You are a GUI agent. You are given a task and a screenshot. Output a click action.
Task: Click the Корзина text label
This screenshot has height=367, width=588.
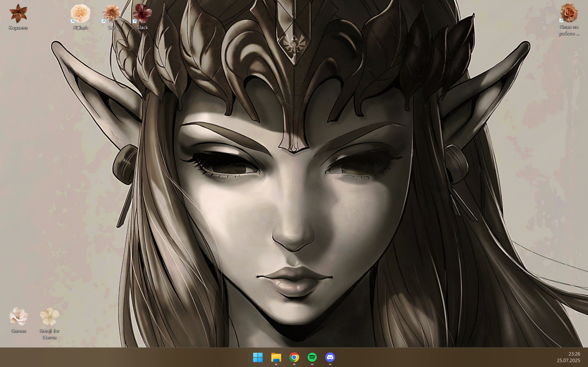click(x=18, y=28)
